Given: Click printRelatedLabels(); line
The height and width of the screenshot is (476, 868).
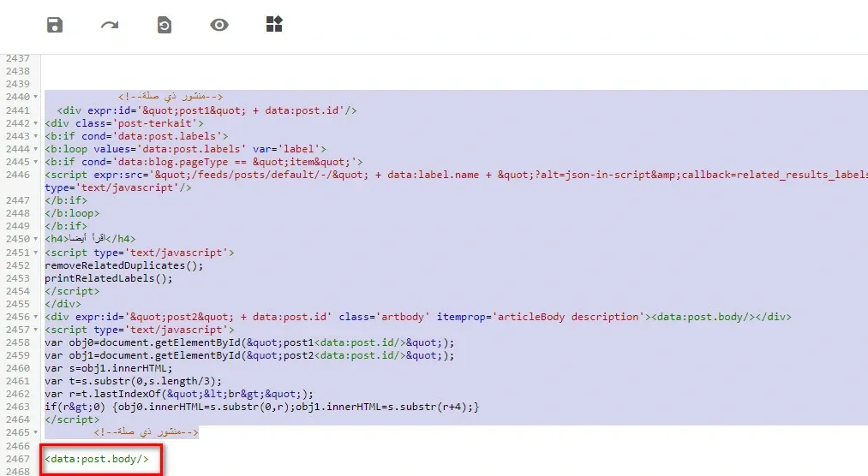Looking at the screenshot, I should point(109,278).
